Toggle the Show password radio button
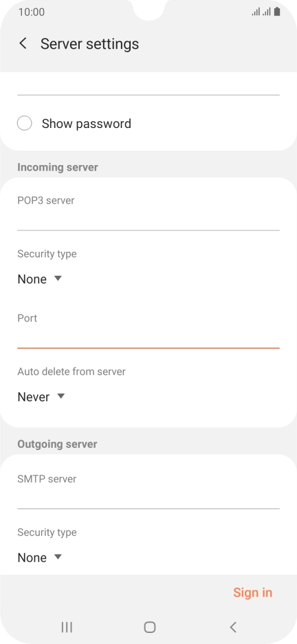Image resolution: width=297 pixels, height=644 pixels. point(25,123)
